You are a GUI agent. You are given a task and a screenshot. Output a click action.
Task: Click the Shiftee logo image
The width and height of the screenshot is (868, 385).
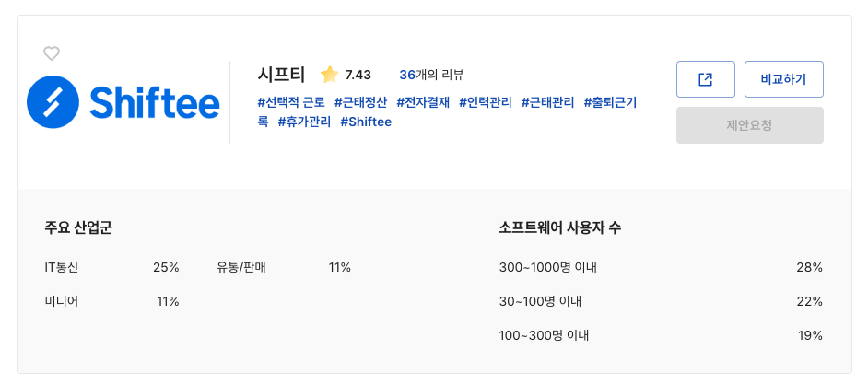click(x=123, y=101)
